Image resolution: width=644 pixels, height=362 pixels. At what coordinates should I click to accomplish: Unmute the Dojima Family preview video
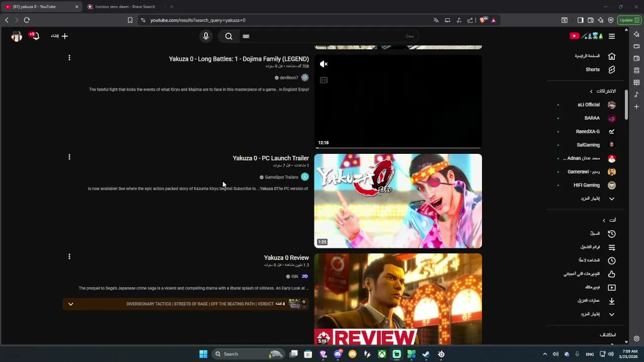(324, 64)
